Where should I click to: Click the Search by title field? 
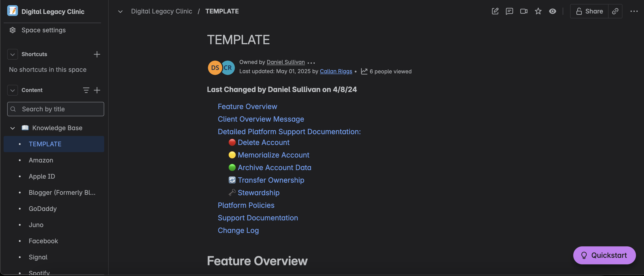(55, 109)
